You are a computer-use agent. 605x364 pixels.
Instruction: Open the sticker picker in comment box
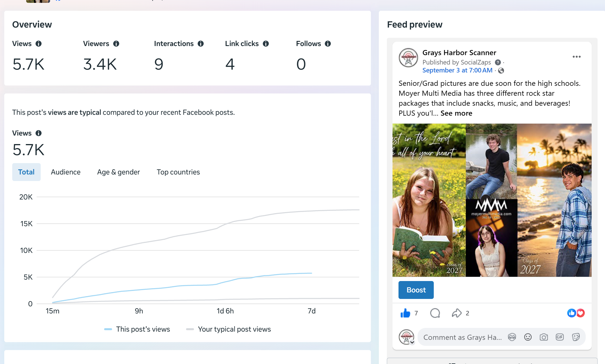pos(576,337)
